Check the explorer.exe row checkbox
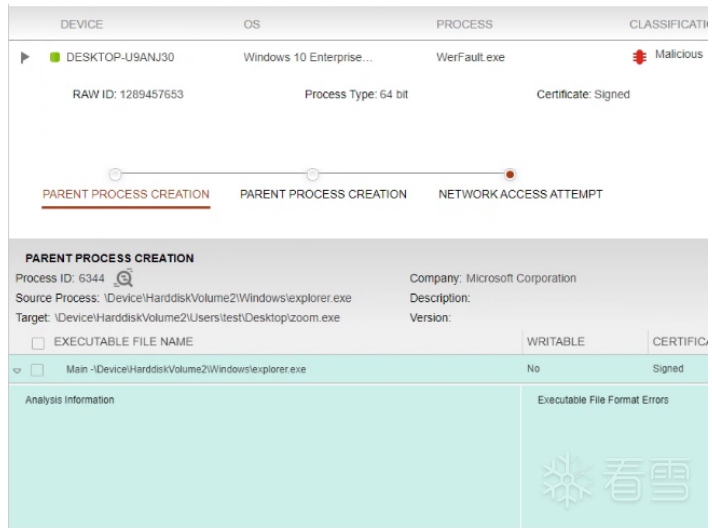The width and height of the screenshot is (712, 532). 37,370
